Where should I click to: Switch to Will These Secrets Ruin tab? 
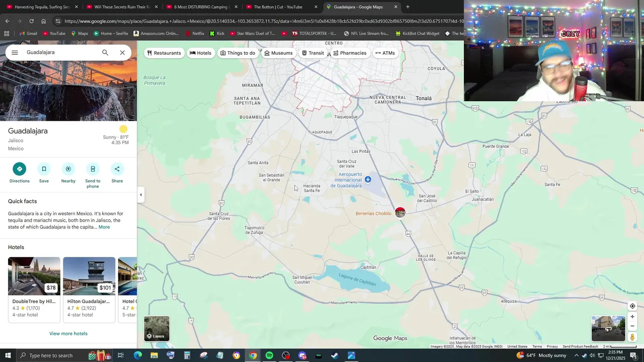[x=122, y=7]
